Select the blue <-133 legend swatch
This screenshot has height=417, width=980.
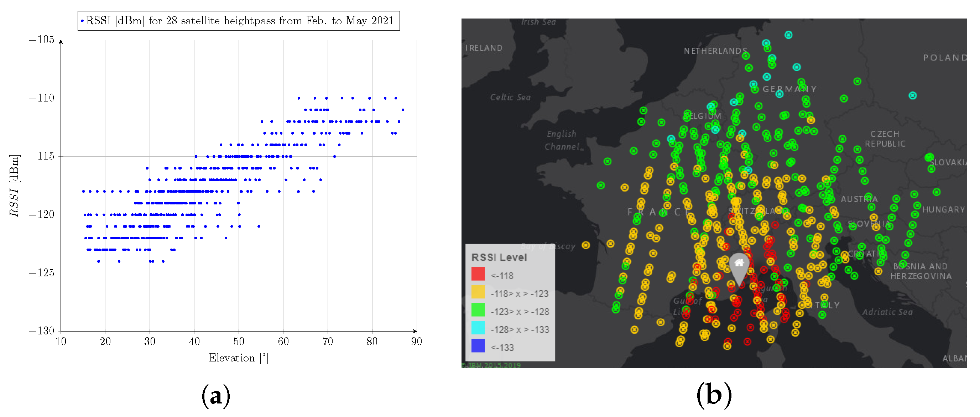[478, 346]
